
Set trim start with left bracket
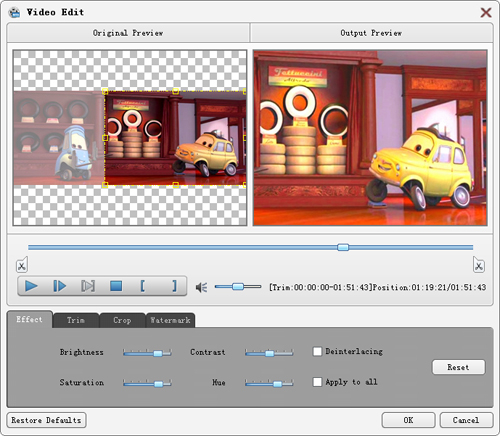coord(143,286)
